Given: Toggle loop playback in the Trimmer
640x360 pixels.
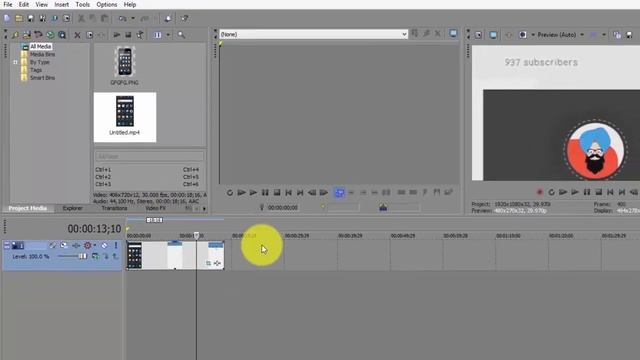Looking at the screenshot, I should [230, 192].
